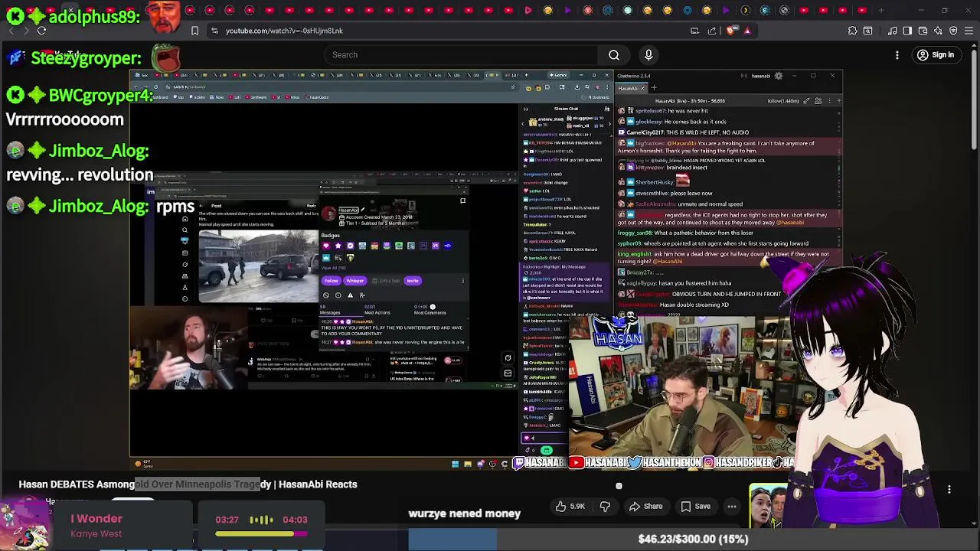Screen dimensions: 980x551
Task: Save the video to a playlist
Action: [x=696, y=507]
